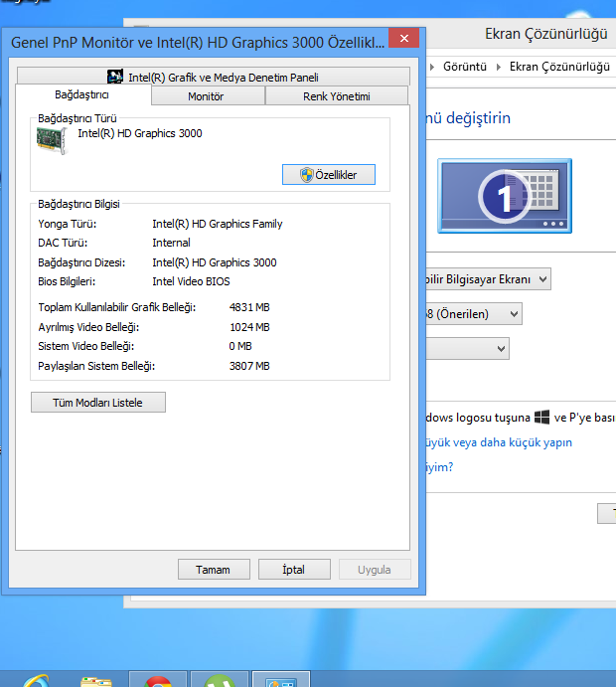This screenshot has height=687, width=616.
Task: Open the (Önerilen) resolution dropdown
Action: 474,314
